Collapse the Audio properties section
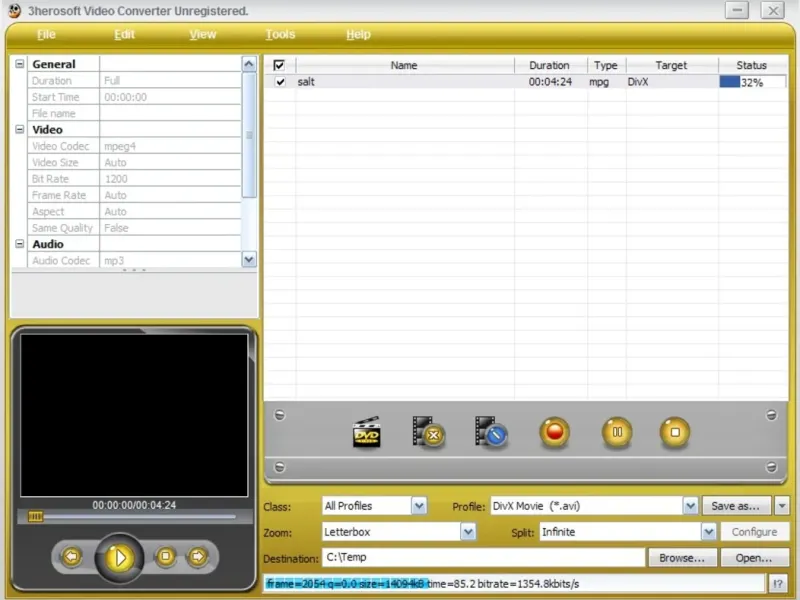This screenshot has width=800, height=600. [19, 244]
